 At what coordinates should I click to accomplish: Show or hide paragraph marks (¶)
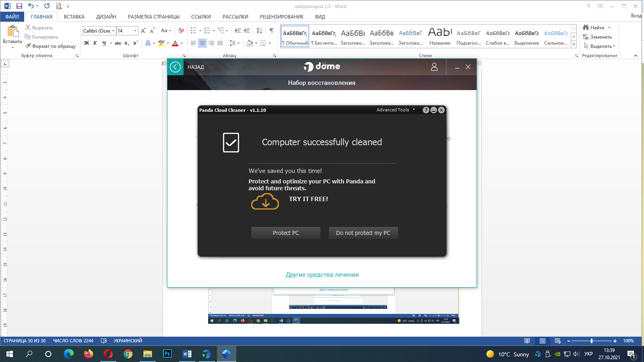[x=272, y=31]
